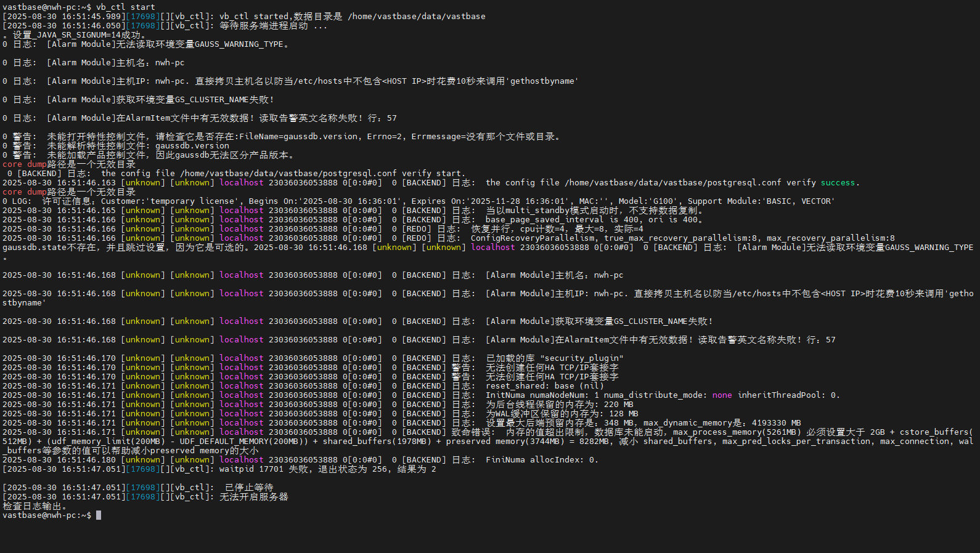Click "ConfigRecoveryParallelism" text
Image resolution: width=980 pixels, height=553 pixels.
[533, 238]
